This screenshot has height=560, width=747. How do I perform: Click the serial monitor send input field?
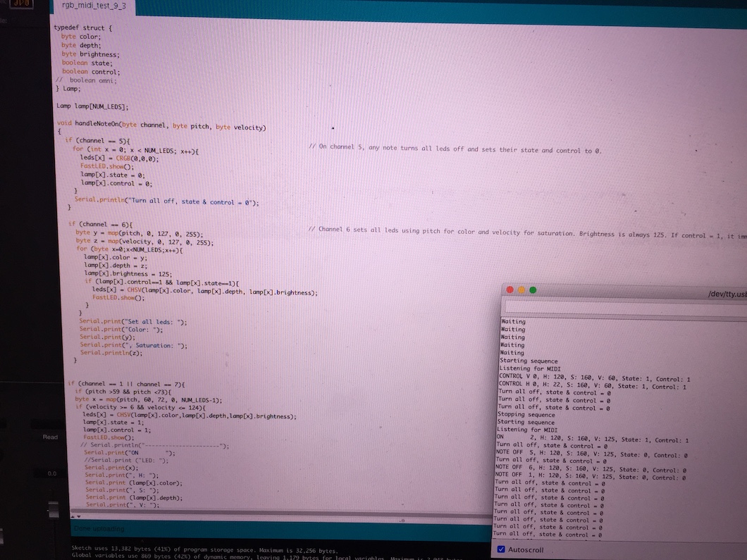(620, 306)
